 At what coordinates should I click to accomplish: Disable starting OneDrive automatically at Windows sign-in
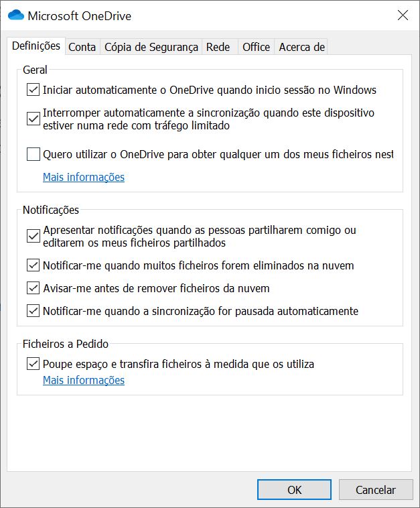tap(33, 89)
